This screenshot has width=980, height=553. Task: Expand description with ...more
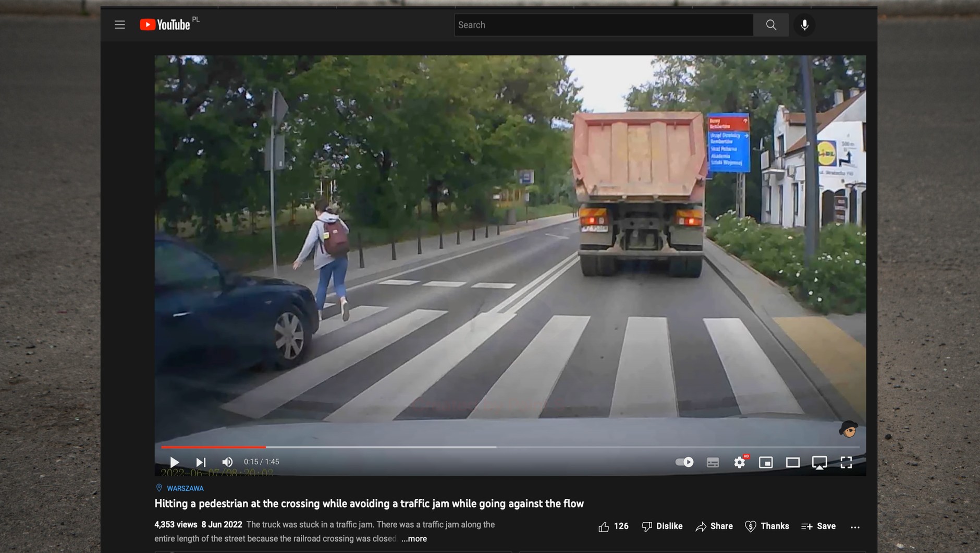(414, 539)
